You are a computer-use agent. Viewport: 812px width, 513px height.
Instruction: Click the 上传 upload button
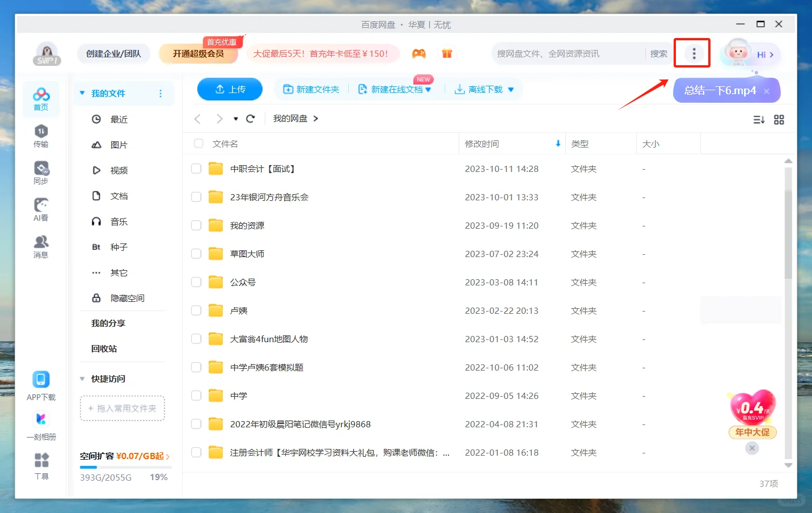pos(230,89)
